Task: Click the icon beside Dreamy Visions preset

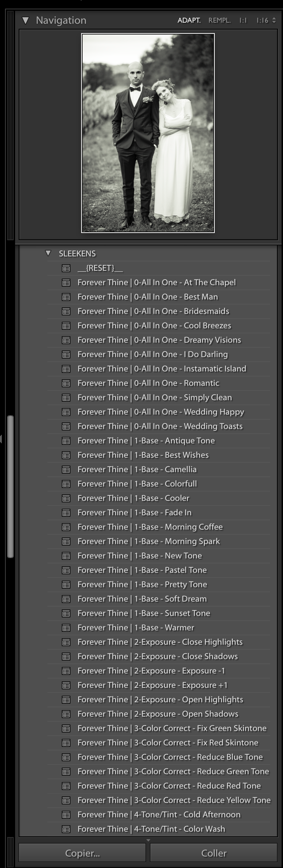Action: click(x=66, y=340)
